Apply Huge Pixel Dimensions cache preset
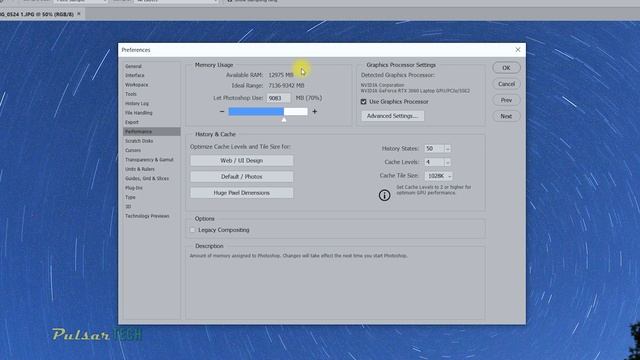The width and height of the screenshot is (640, 360). click(242, 193)
